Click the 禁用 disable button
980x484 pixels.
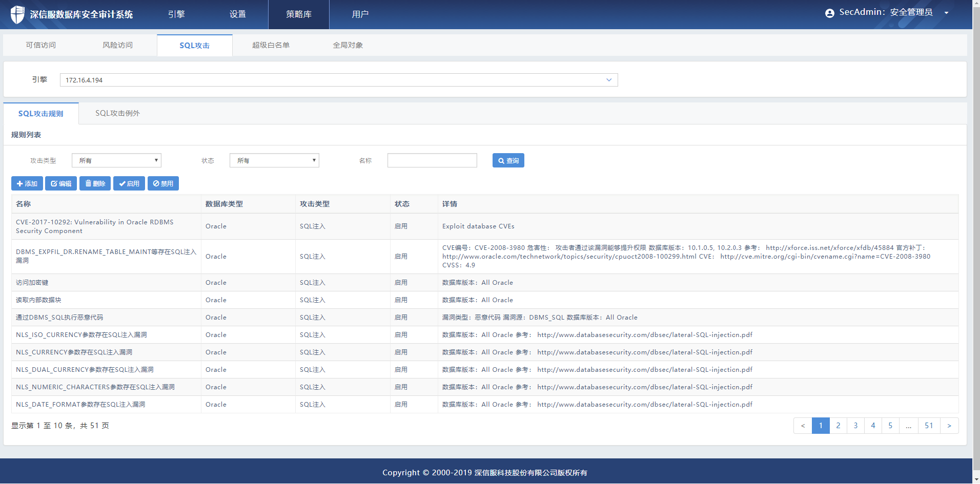coord(163,183)
